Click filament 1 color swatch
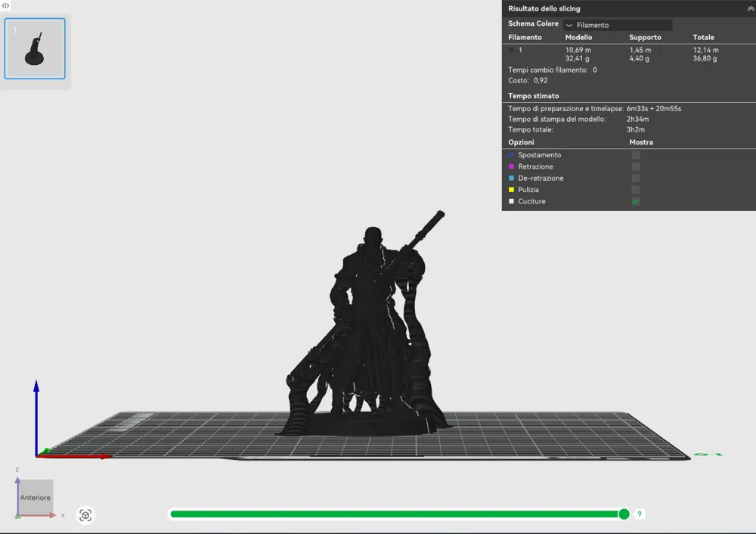756x534 pixels. pos(512,50)
